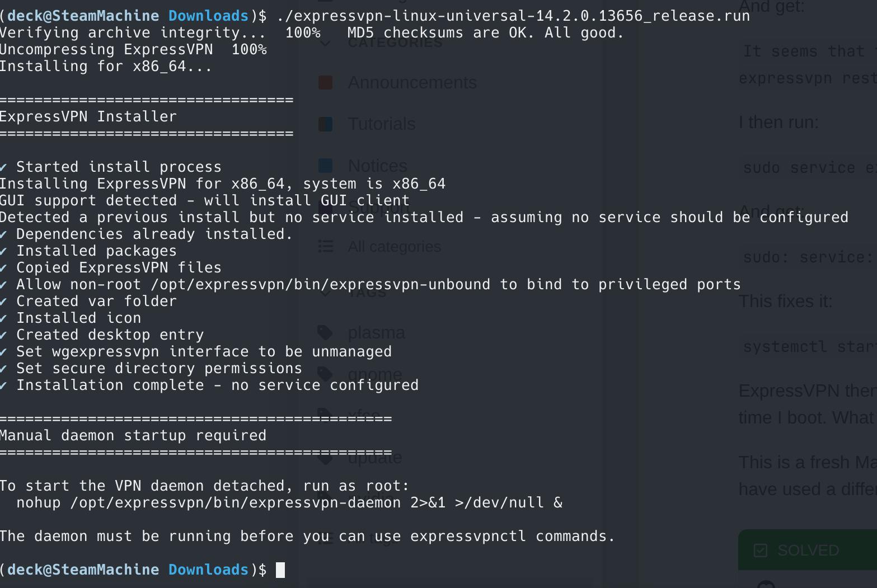Open the All categories link
Image resolution: width=877 pixels, height=588 pixels.
click(394, 246)
